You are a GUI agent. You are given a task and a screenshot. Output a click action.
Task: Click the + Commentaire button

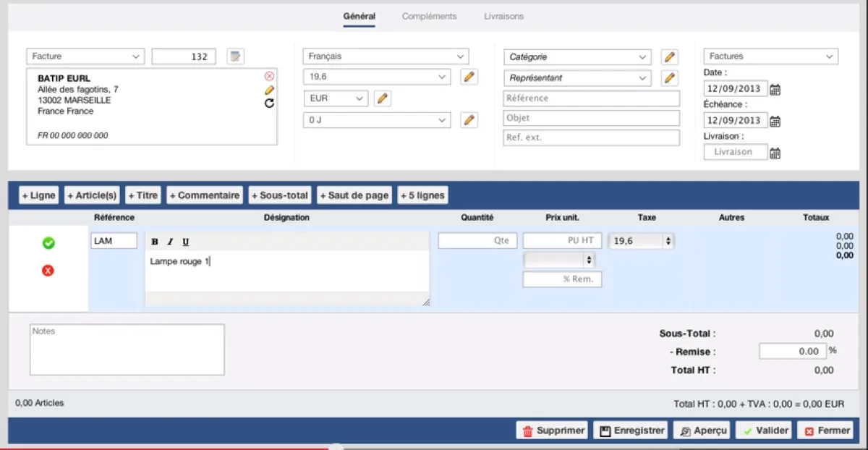coord(205,195)
